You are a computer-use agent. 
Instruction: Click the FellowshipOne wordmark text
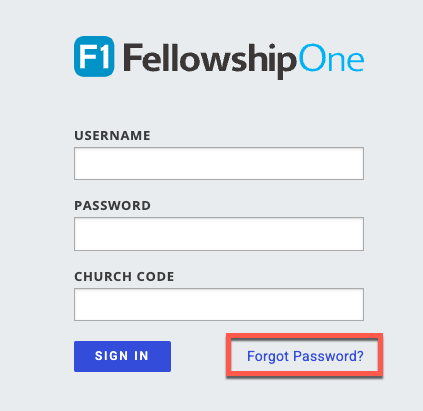(244, 61)
